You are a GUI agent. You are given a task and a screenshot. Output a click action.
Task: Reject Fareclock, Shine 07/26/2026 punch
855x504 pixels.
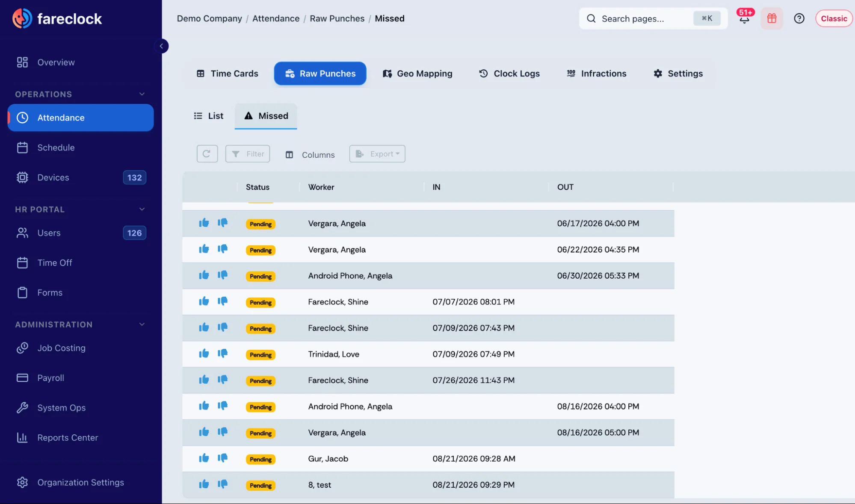[x=222, y=380]
